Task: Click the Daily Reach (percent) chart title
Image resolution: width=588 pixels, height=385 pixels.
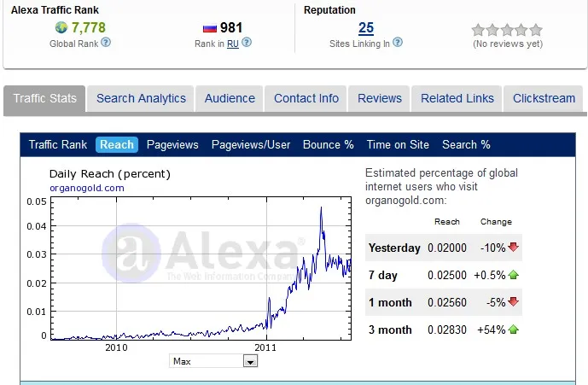Action: click(x=110, y=174)
